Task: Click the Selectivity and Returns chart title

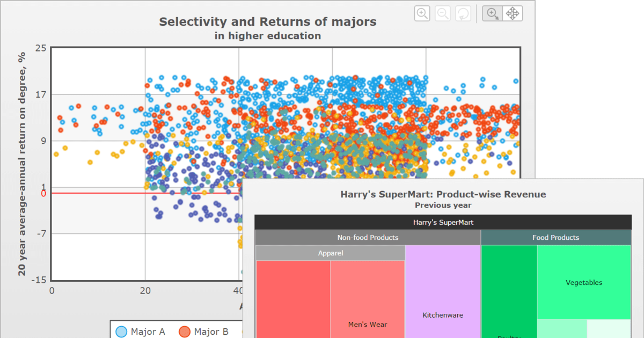Action: point(268,22)
